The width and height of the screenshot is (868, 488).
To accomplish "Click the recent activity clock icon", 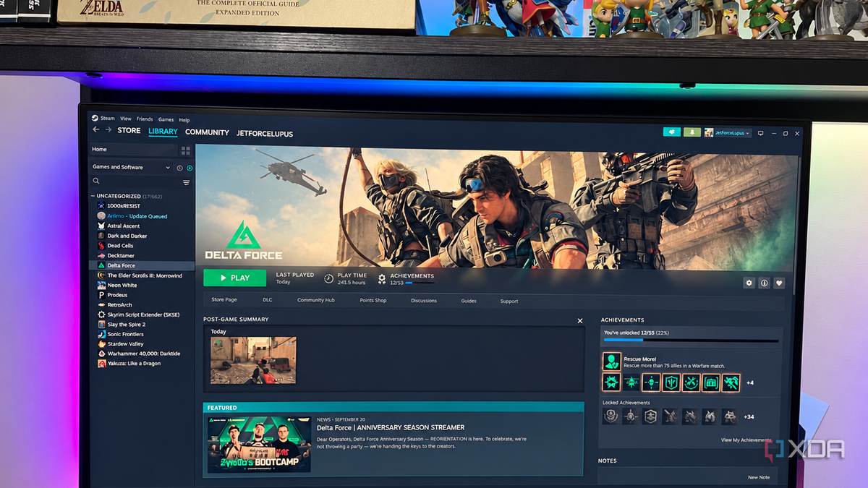I will [180, 168].
